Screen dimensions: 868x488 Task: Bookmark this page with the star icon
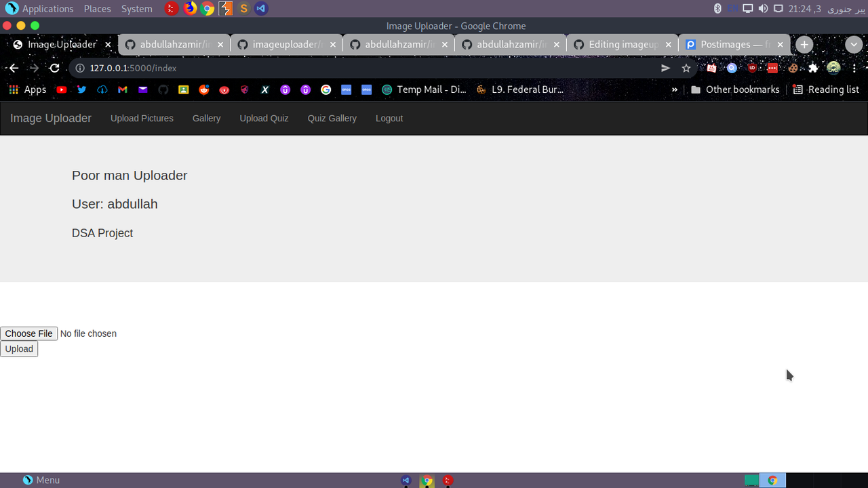[686, 68]
